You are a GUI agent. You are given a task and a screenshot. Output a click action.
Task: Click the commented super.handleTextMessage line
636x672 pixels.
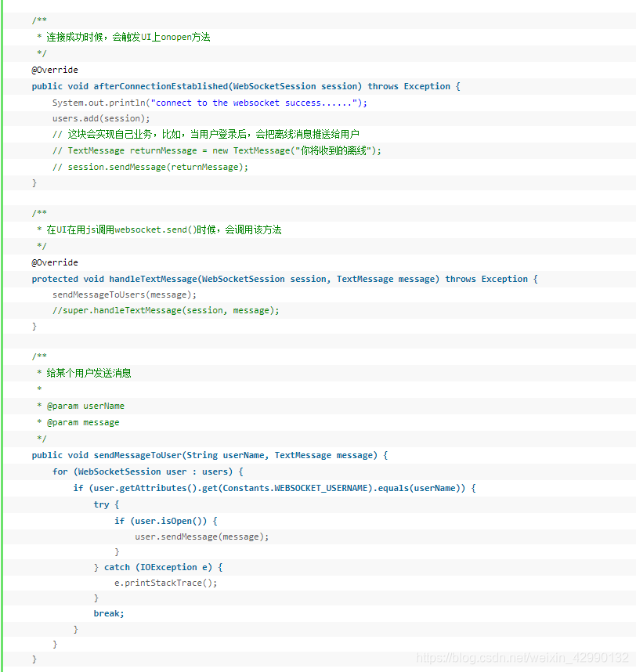tap(165, 311)
